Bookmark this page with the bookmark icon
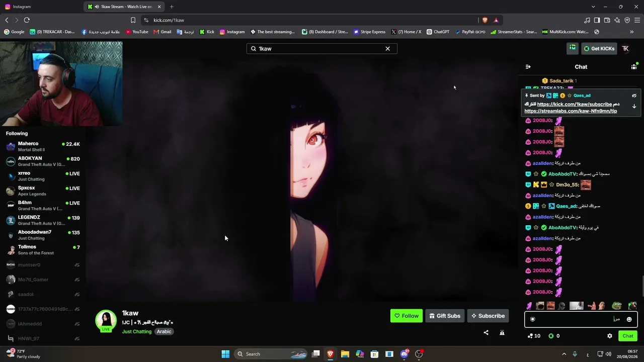Screen dimensions: 644x362 click(x=133, y=20)
